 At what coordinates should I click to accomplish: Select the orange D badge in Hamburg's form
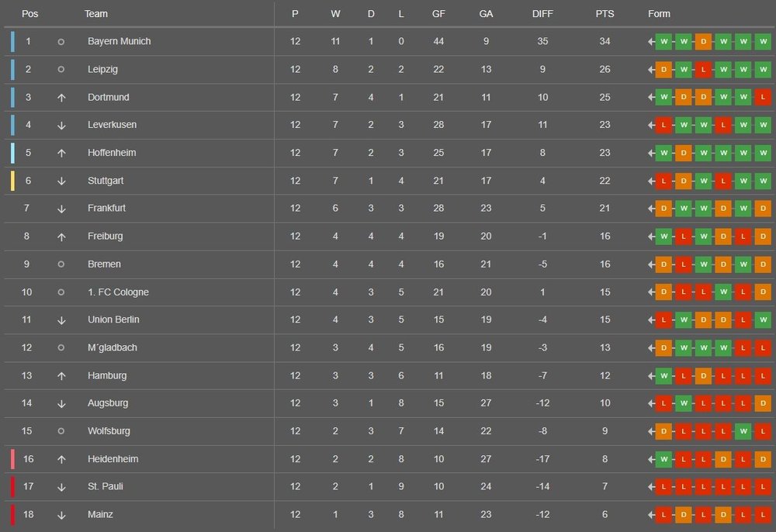pyautogui.click(x=703, y=375)
